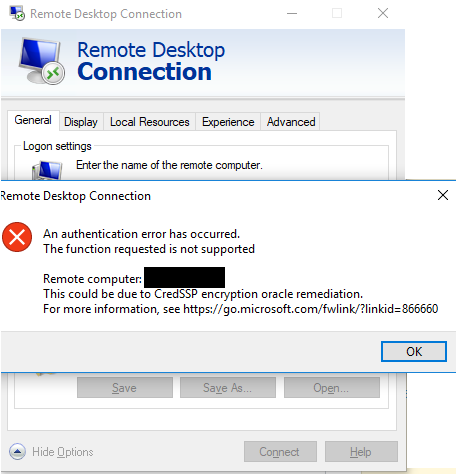Screen dimensions: 456x474
Task: Click the OK button in error dialog
Action: (x=414, y=351)
